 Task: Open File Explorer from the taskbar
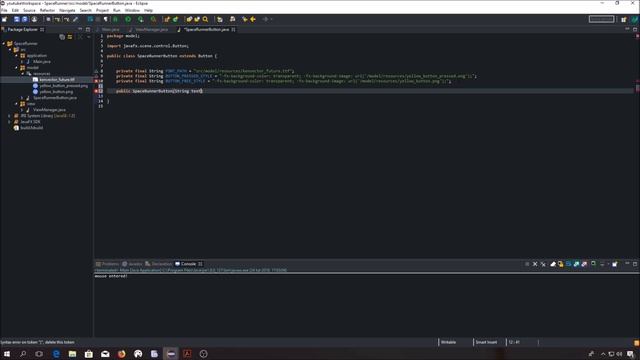72,354
